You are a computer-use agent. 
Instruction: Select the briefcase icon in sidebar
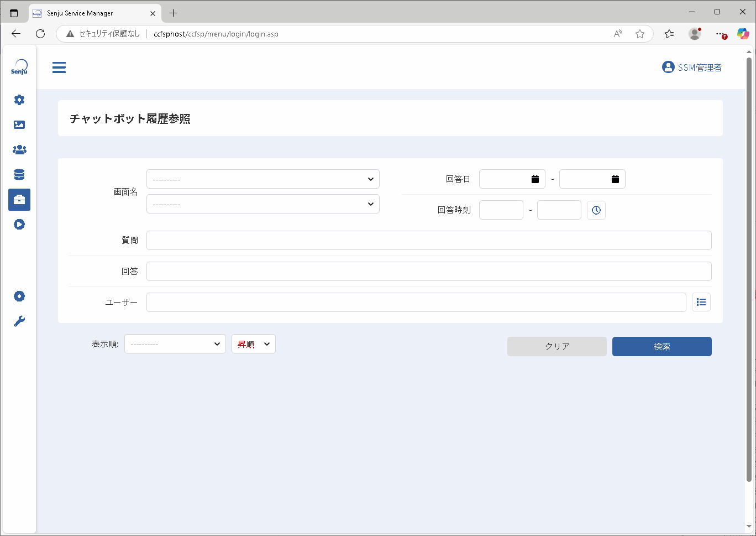[x=19, y=200]
